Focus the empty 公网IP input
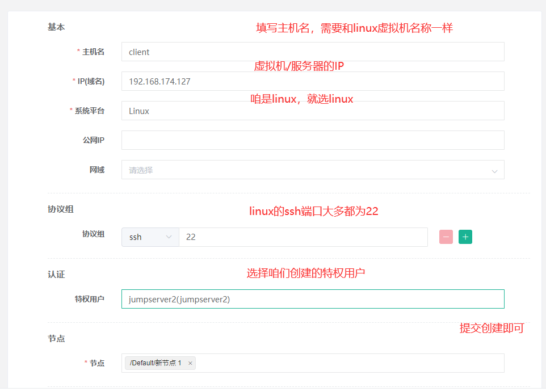The image size is (546, 392). 312,140
